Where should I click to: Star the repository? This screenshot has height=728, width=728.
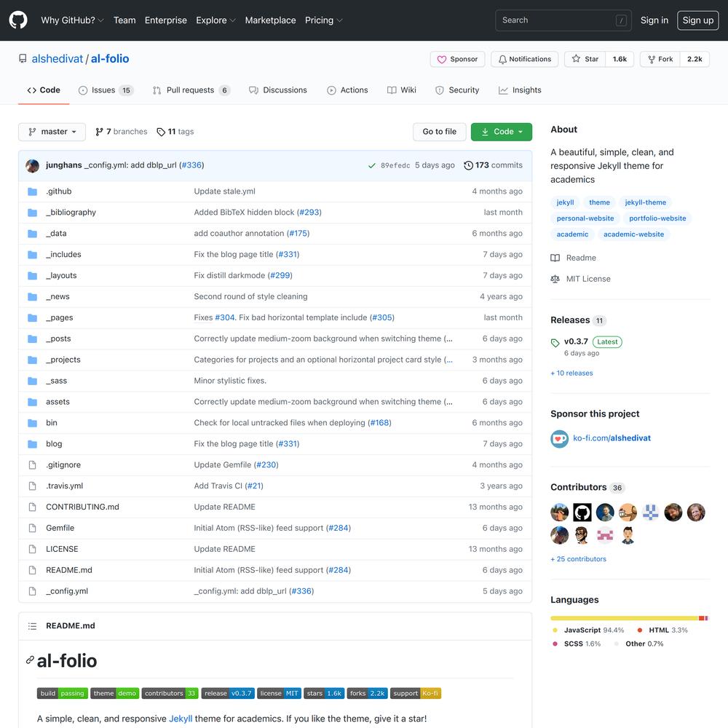pos(585,59)
